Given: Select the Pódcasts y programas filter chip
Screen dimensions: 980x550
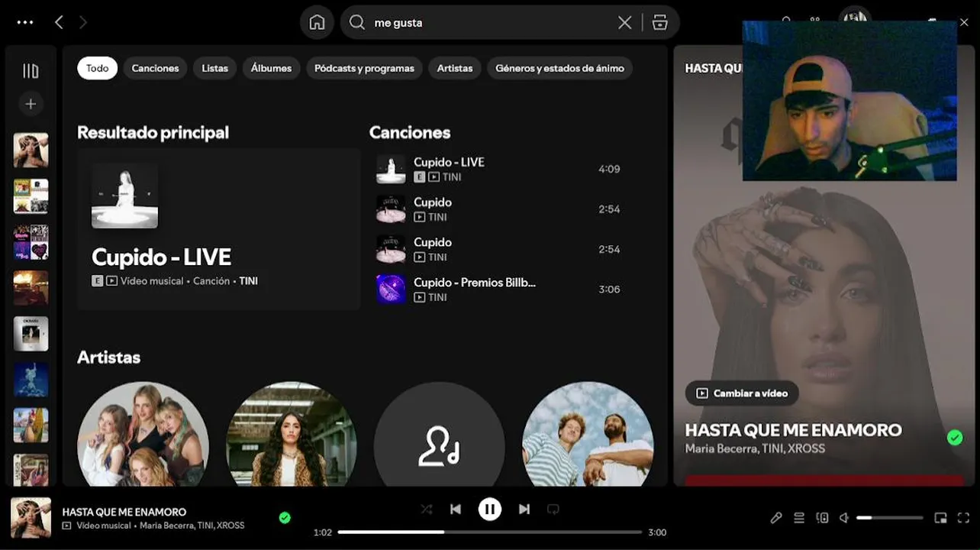Looking at the screenshot, I should click(364, 68).
